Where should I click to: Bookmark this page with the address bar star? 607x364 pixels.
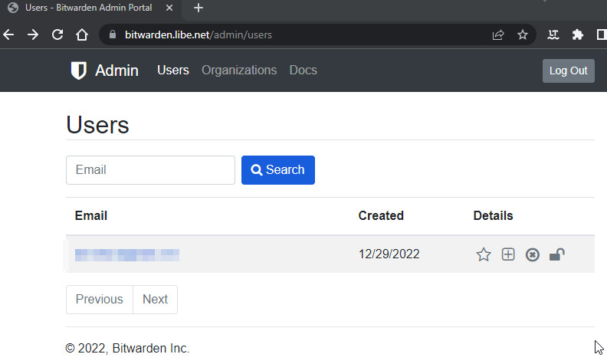point(523,34)
